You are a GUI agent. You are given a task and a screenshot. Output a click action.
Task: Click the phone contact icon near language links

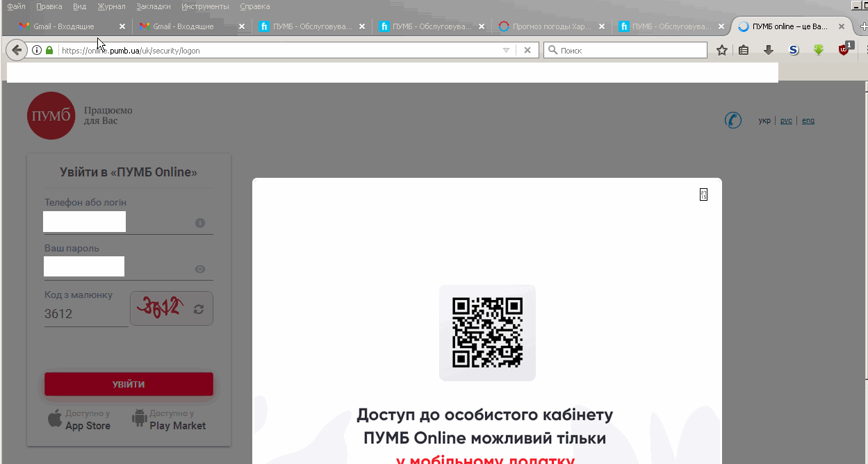point(733,120)
